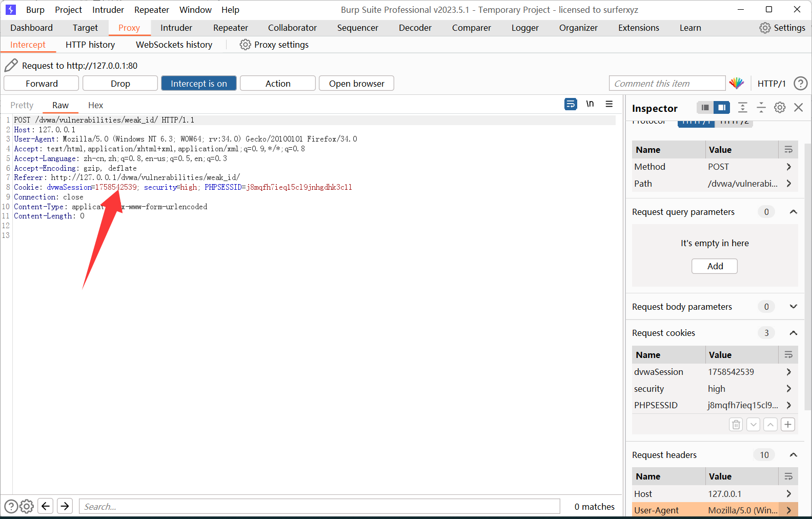This screenshot has width=812, height=519.
Task: Open Settings gear in top bar
Action: (782, 28)
